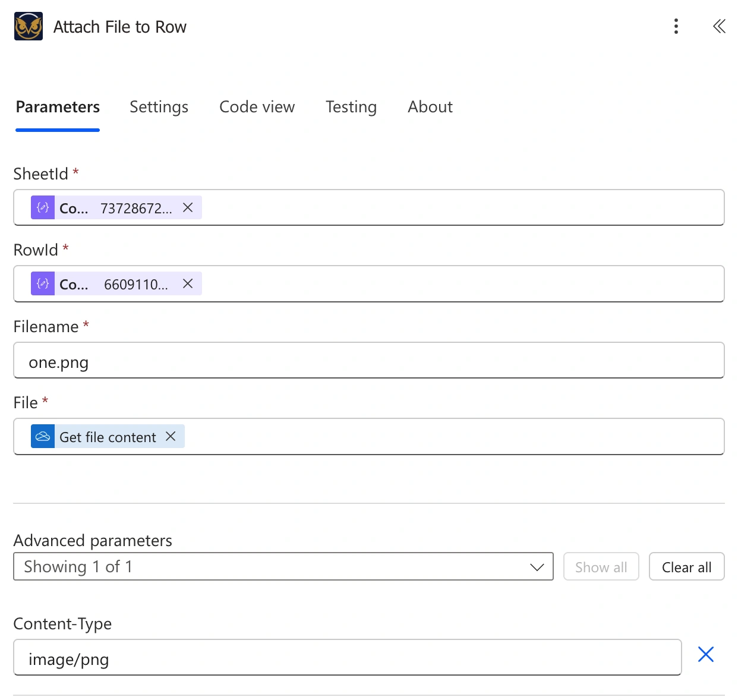
Task: Remove the Content-Type advanced parameter
Action: [706, 654]
